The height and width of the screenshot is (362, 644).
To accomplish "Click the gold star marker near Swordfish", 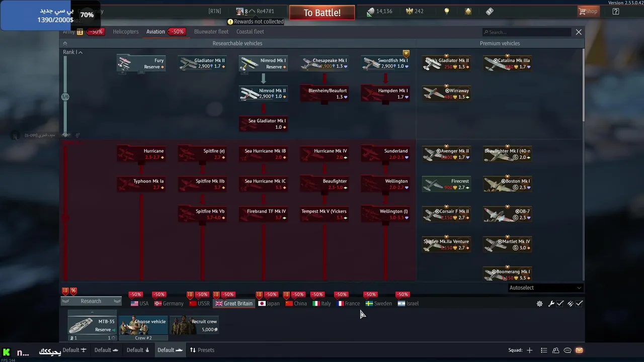I will click(406, 53).
